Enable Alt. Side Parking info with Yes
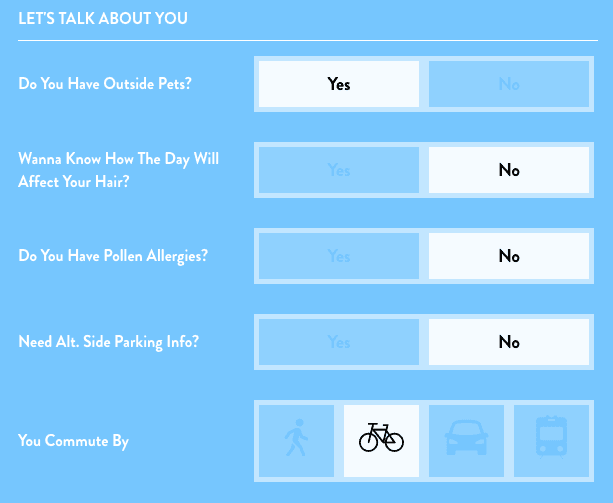The height and width of the screenshot is (503, 613). 339,342
